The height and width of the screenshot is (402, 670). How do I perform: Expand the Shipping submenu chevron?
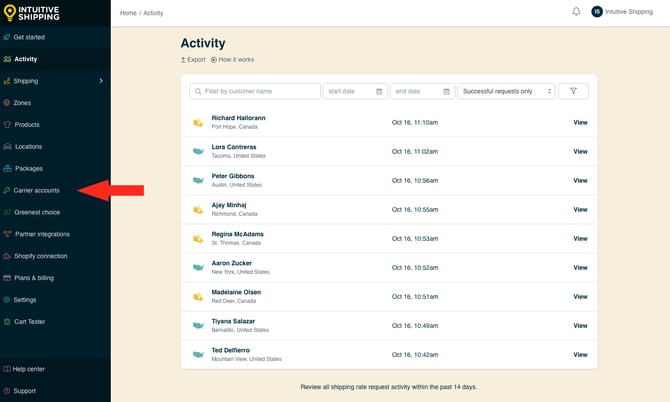(x=101, y=81)
